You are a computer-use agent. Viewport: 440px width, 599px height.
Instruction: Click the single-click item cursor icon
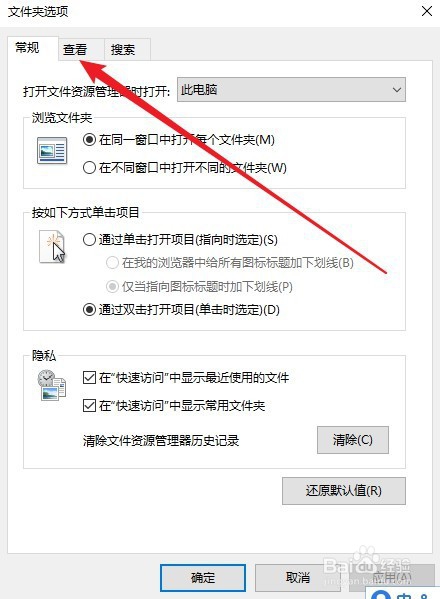[53, 247]
